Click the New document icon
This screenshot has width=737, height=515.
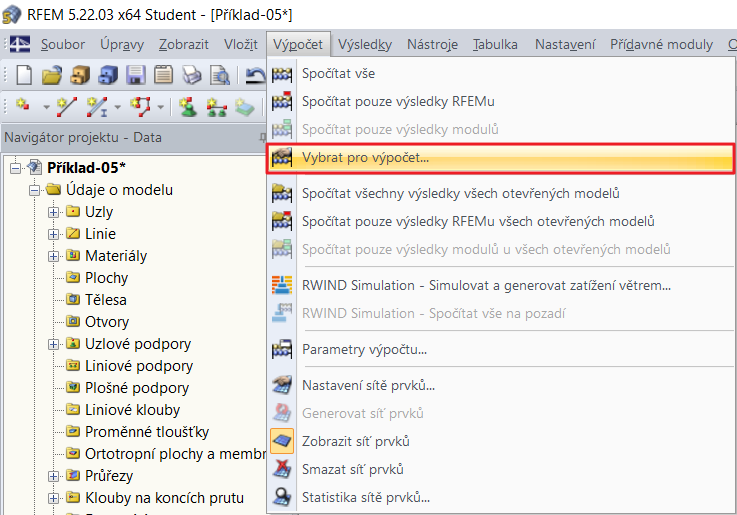(x=24, y=74)
